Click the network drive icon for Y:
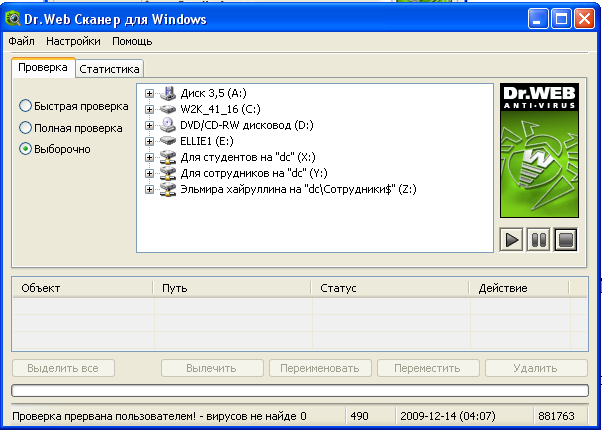602x430 pixels. (x=168, y=173)
